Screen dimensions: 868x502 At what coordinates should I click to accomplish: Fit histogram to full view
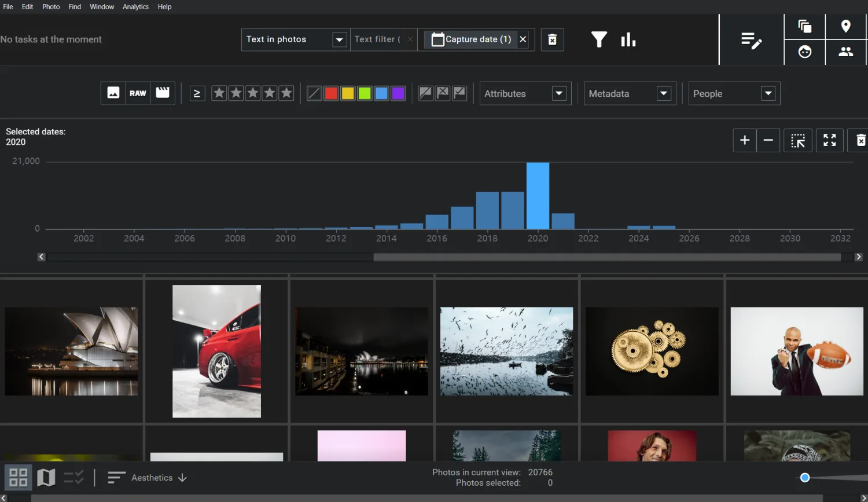pyautogui.click(x=829, y=140)
